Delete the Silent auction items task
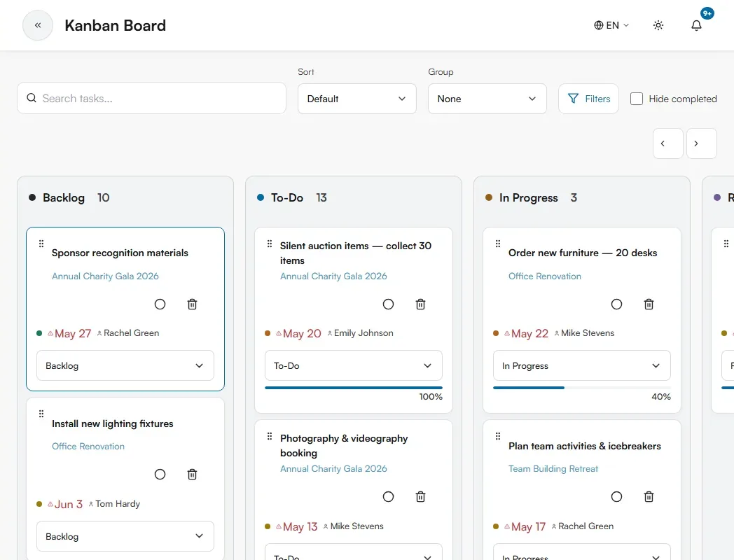The height and width of the screenshot is (560, 734). click(x=421, y=304)
